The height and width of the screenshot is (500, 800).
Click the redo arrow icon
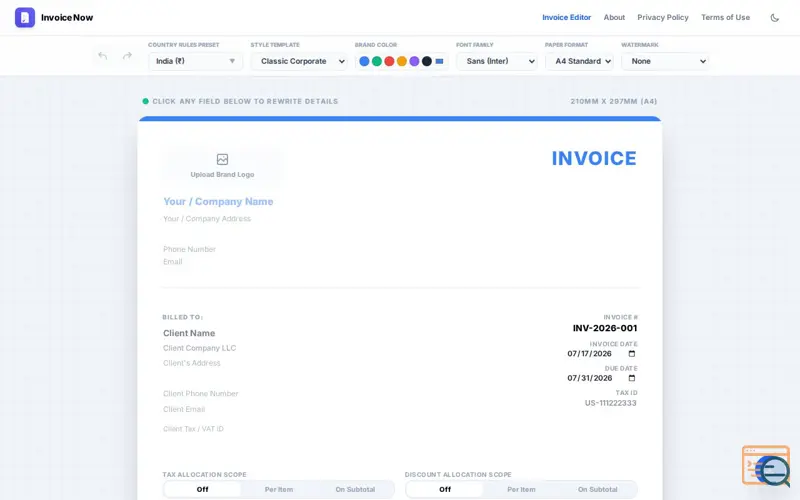pyautogui.click(x=127, y=56)
